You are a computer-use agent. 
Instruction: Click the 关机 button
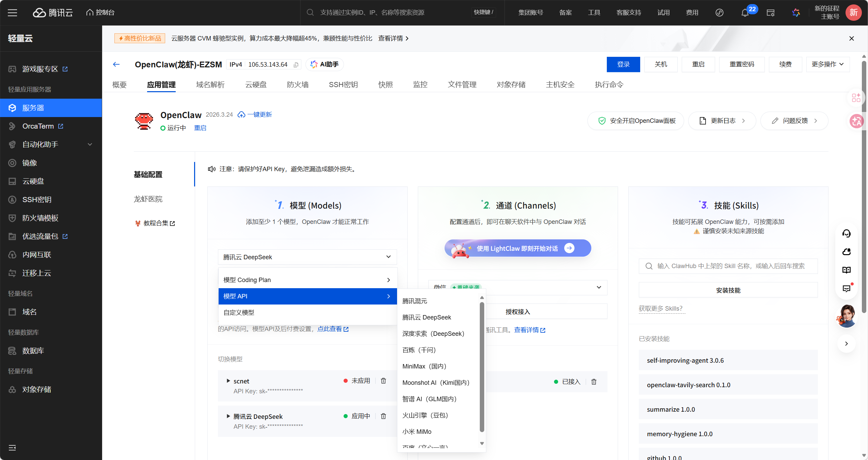(661, 64)
